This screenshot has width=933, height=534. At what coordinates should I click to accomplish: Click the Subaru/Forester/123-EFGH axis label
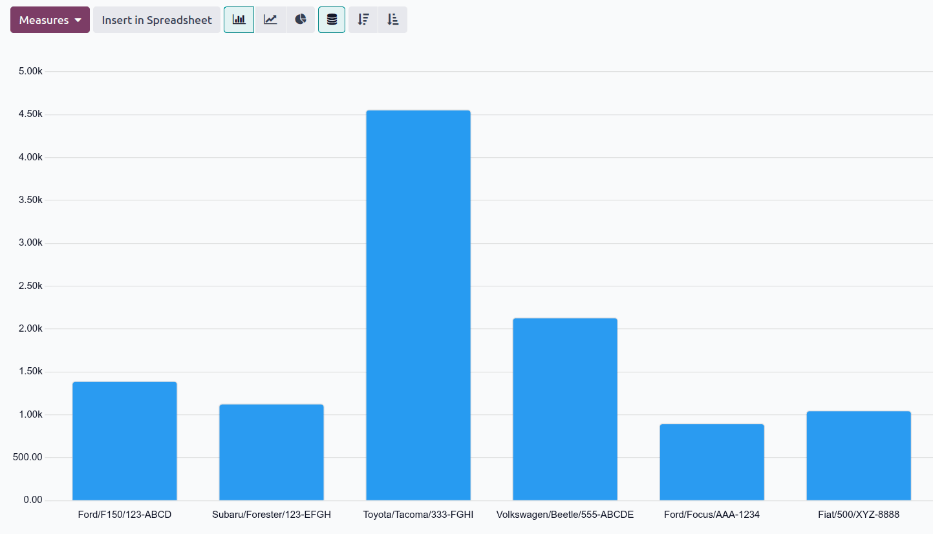[x=271, y=515]
